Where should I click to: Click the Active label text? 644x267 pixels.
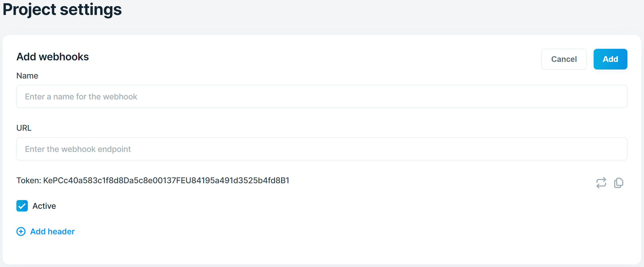44,206
